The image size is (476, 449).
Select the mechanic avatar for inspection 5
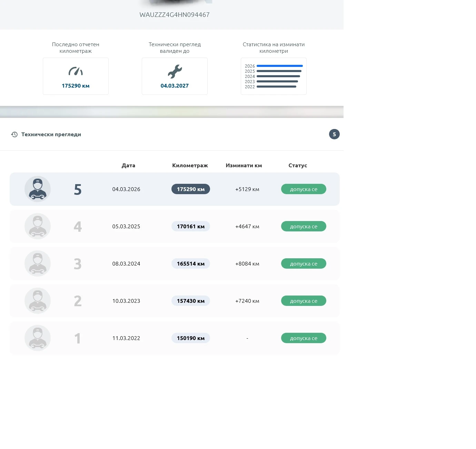[x=38, y=189]
